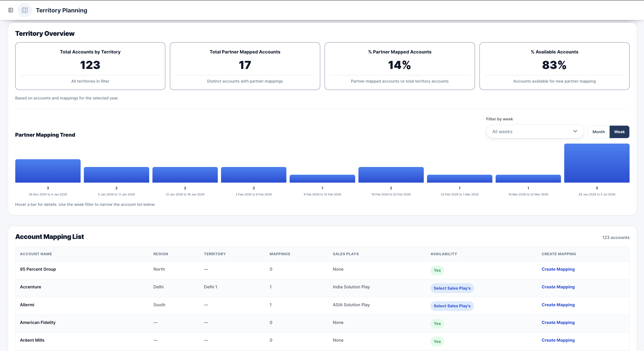Switch trend view to Week

coord(619,132)
